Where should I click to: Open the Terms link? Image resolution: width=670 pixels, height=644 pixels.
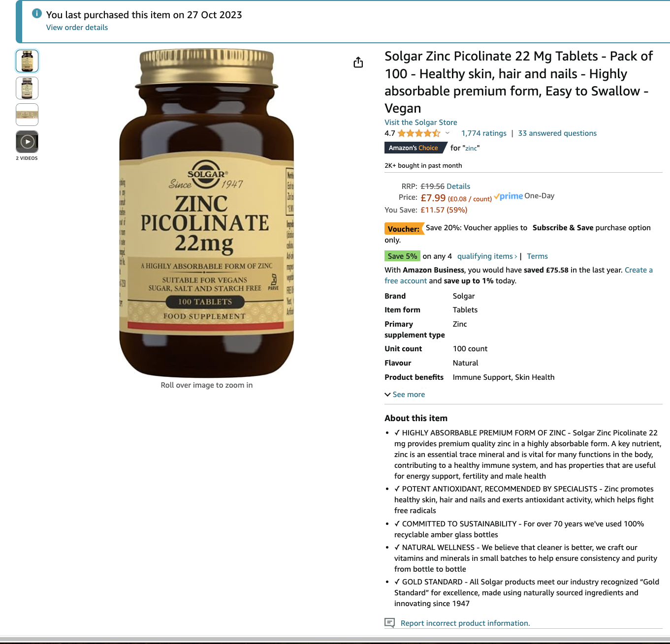tap(537, 256)
